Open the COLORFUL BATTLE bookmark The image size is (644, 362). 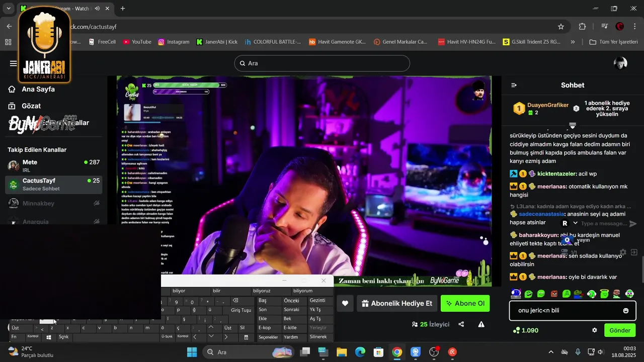(273, 42)
